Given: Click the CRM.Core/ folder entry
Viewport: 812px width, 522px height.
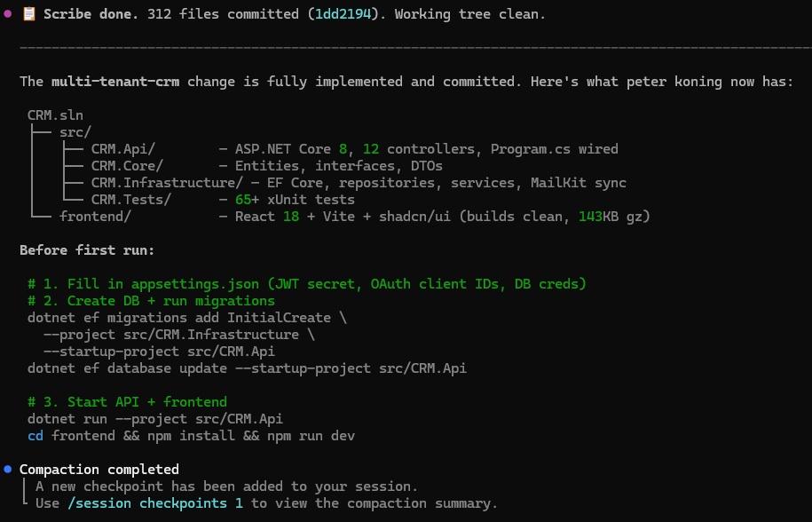Looking at the screenshot, I should [x=126, y=166].
